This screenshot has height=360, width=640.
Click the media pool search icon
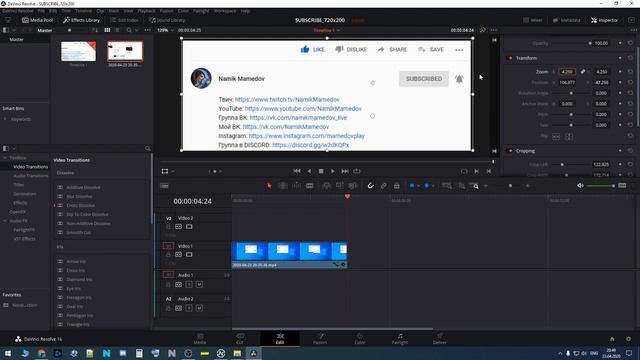pyautogui.click(x=129, y=30)
